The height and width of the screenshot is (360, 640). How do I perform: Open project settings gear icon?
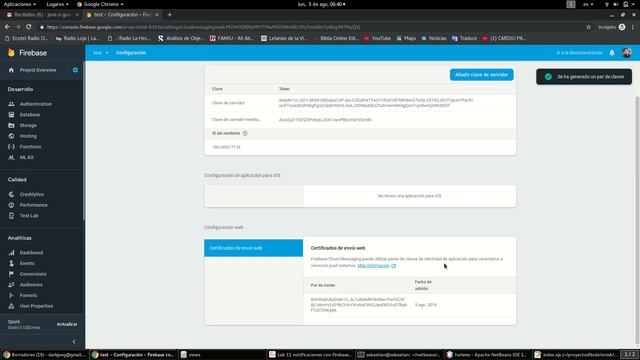click(75, 70)
